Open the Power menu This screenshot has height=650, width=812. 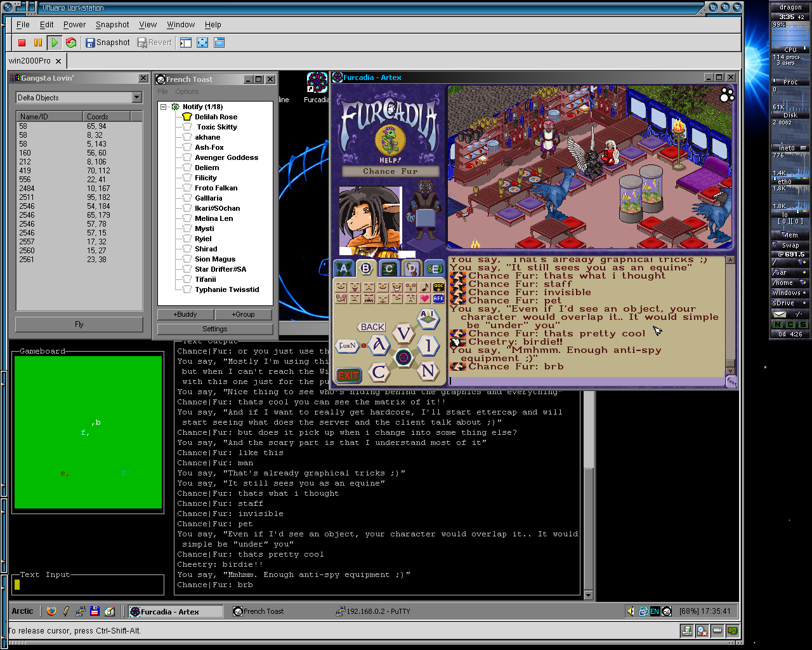pyautogui.click(x=74, y=25)
